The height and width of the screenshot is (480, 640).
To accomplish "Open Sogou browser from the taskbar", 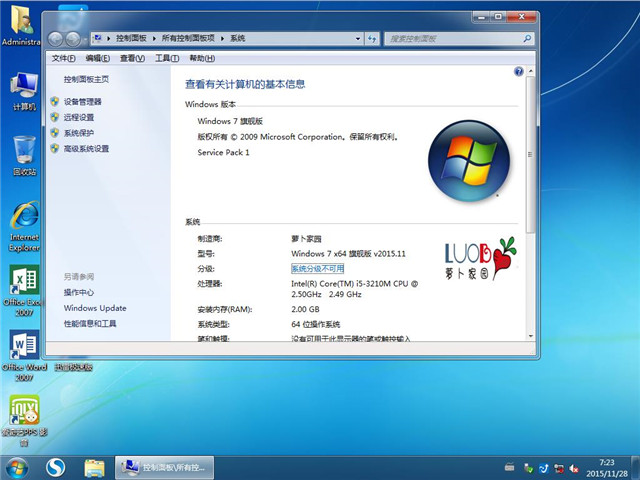I will (x=55, y=468).
